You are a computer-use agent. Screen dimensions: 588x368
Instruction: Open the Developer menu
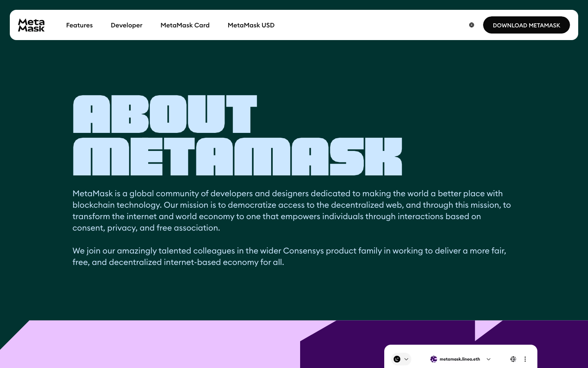[127, 25]
